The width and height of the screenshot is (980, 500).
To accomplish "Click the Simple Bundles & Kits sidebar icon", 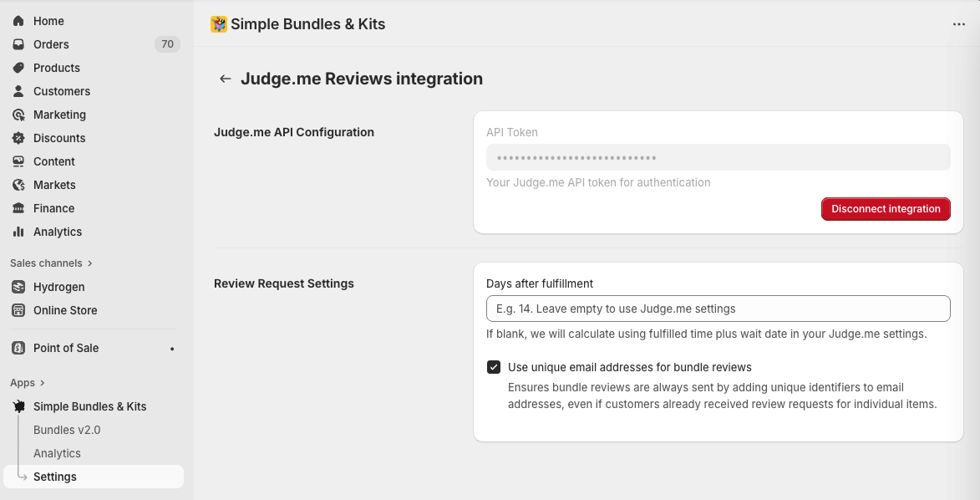I will 18,406.
